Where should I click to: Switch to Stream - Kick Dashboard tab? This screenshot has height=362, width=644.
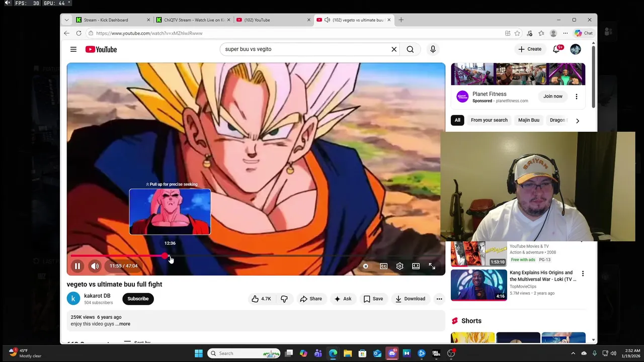coord(113,20)
